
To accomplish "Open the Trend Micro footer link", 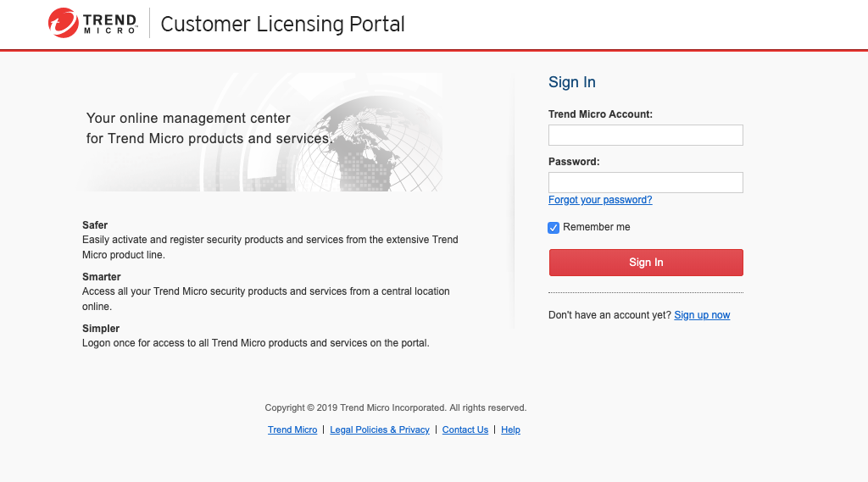I will pyautogui.click(x=292, y=429).
